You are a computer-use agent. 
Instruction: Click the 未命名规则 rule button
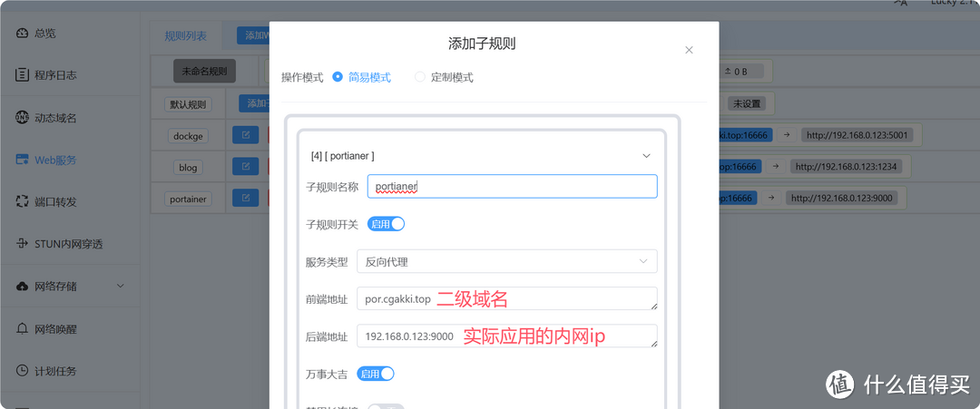[x=204, y=71]
